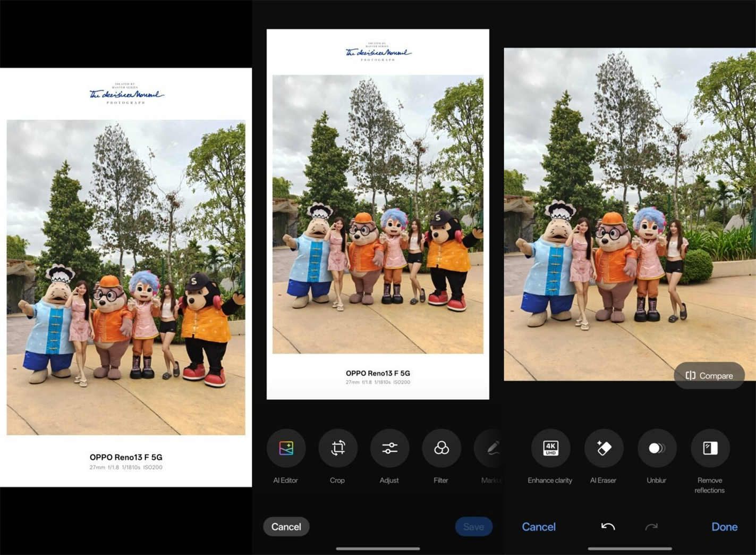The image size is (756, 555).
Task: Choose the Filter tool icon
Action: (441, 448)
